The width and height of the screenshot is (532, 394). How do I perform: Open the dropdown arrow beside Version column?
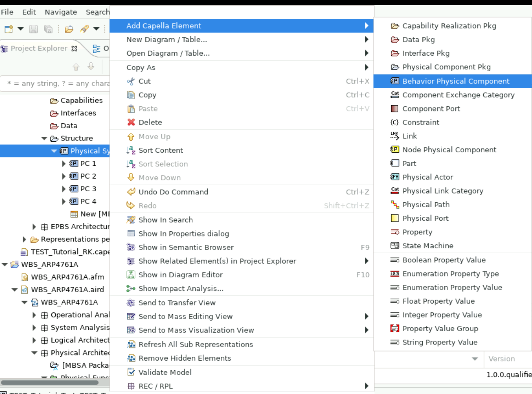(x=474, y=359)
